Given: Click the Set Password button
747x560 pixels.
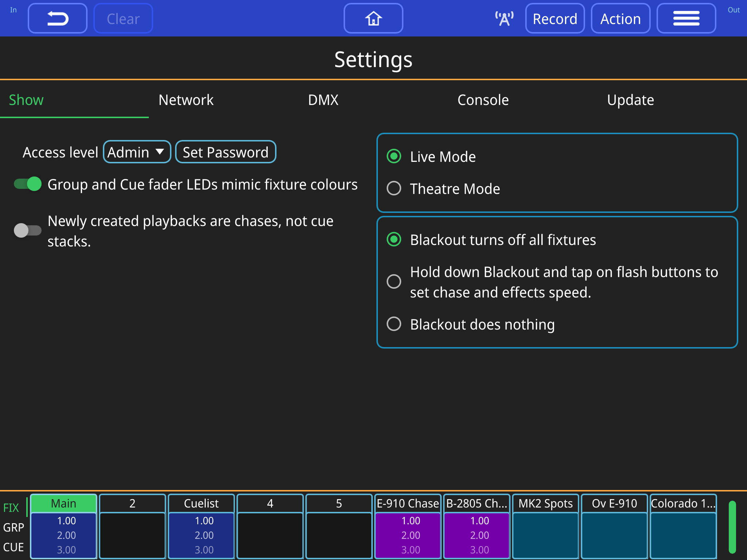Looking at the screenshot, I should coord(225,152).
